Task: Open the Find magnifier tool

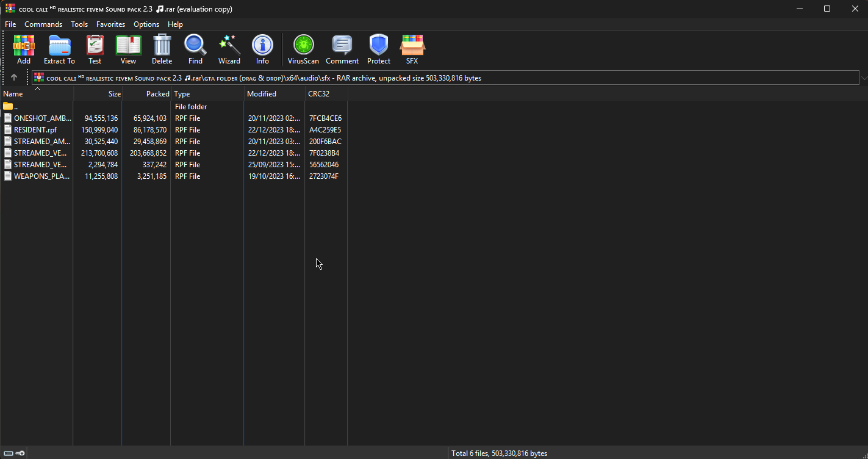Action: click(195, 49)
